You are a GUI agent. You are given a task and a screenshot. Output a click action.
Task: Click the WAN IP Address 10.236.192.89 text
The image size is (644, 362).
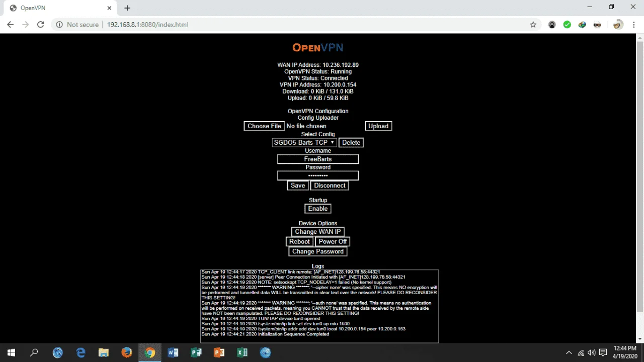[x=318, y=65]
